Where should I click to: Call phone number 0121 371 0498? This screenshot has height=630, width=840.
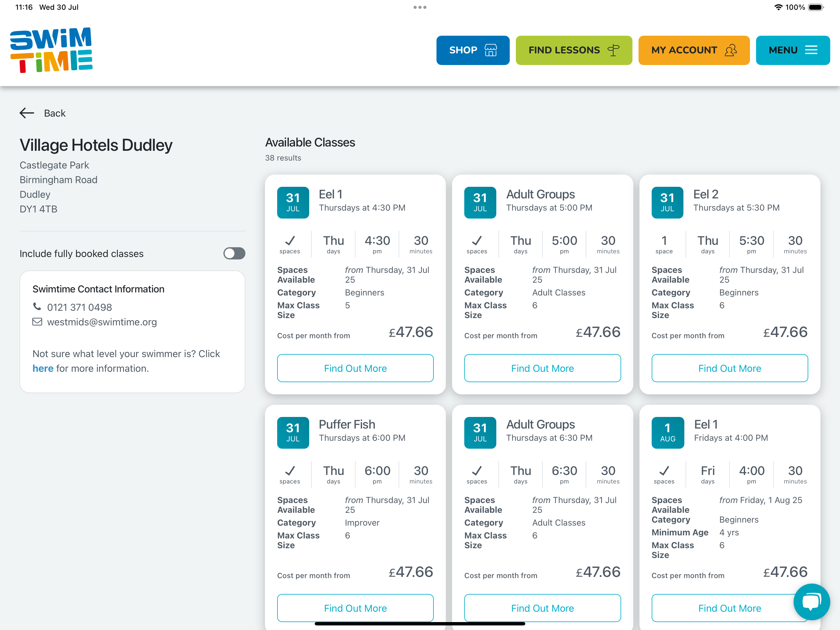click(x=79, y=307)
